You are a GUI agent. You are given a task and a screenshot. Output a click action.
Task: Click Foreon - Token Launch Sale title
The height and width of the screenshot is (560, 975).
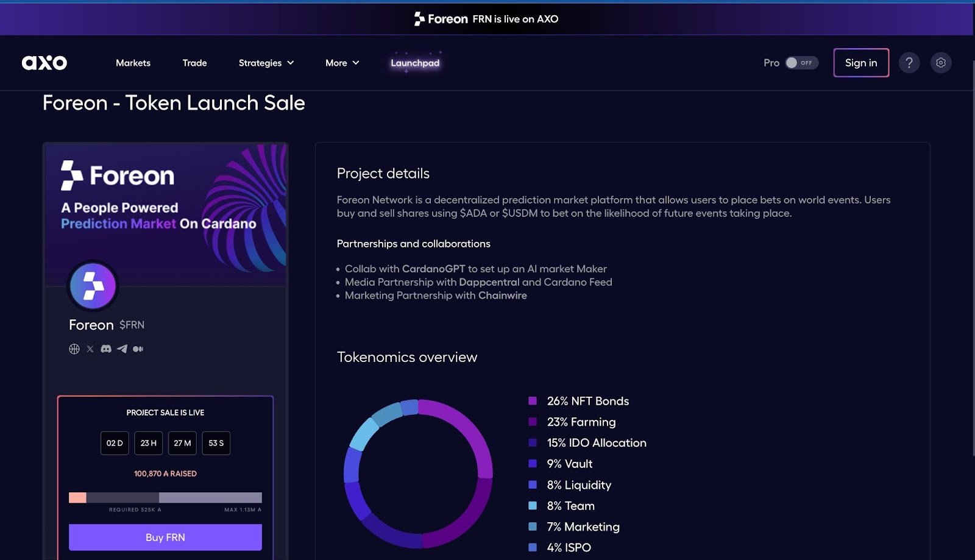(x=174, y=103)
